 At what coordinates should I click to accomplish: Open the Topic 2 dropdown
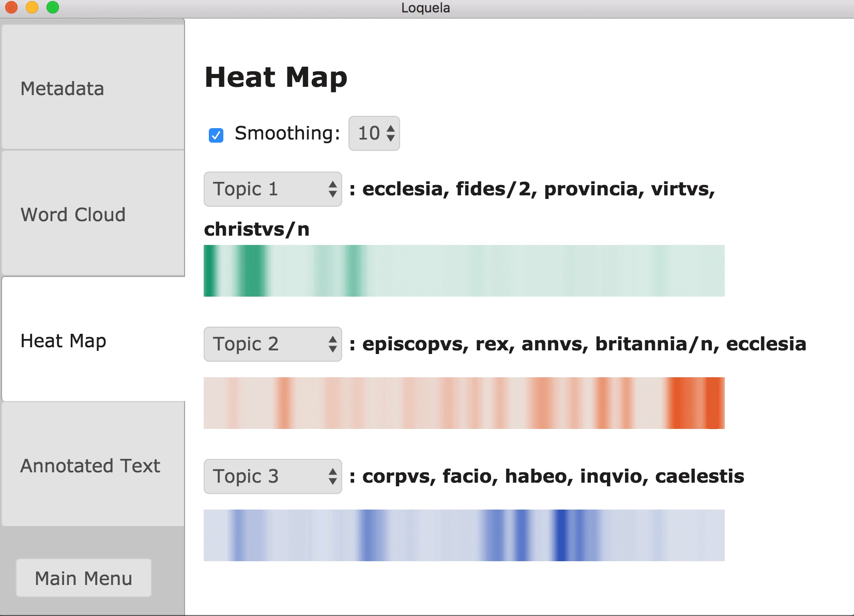click(272, 344)
